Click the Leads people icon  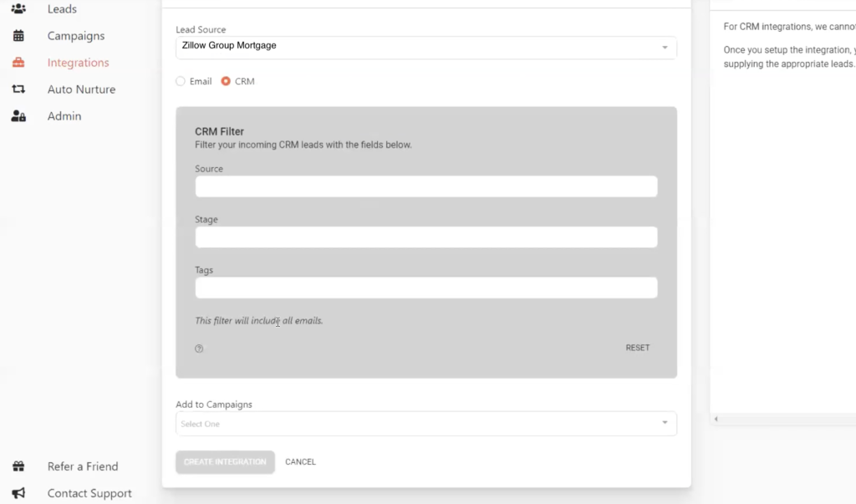click(x=18, y=8)
